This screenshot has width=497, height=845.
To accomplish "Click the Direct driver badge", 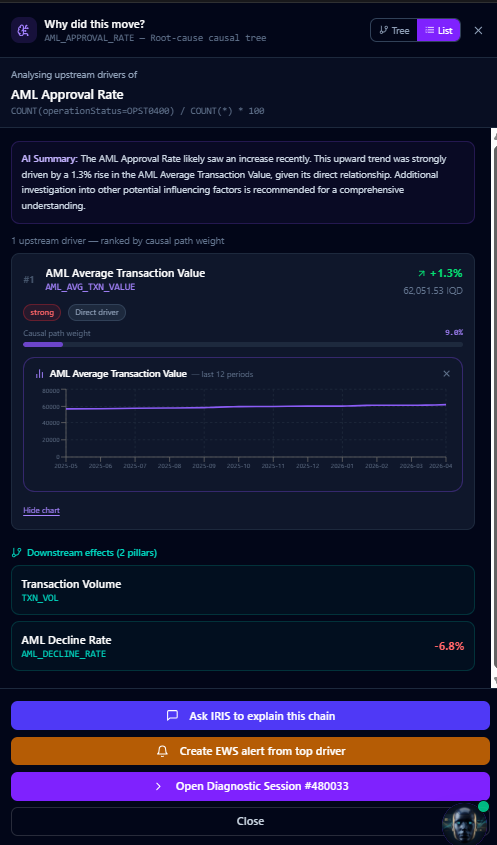I will coord(97,313).
